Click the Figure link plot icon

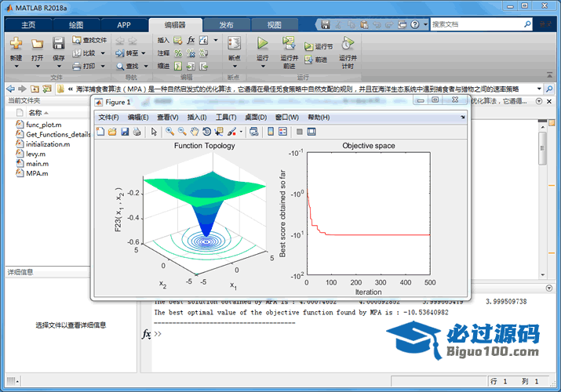253,132
